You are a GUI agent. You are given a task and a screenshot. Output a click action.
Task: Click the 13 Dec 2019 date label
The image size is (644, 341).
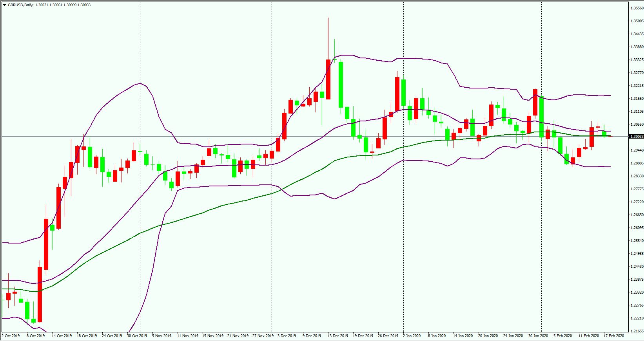338,336
